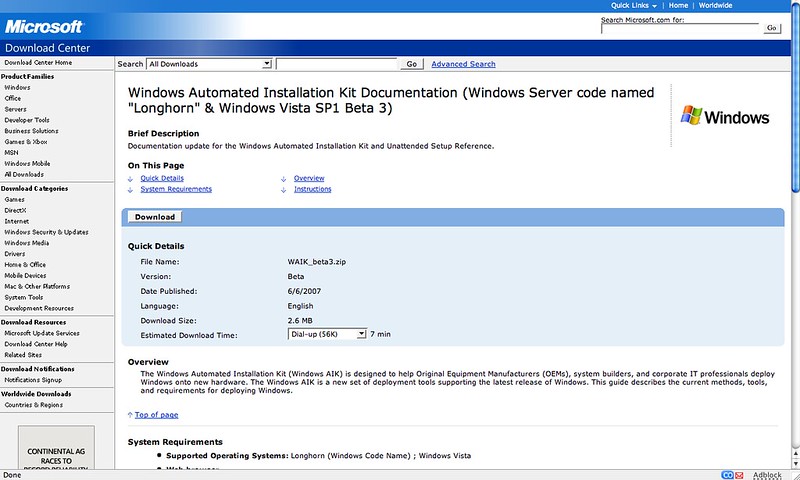800x480 pixels.
Task: Open All Downloads in sidebar
Action: [x=24, y=174]
